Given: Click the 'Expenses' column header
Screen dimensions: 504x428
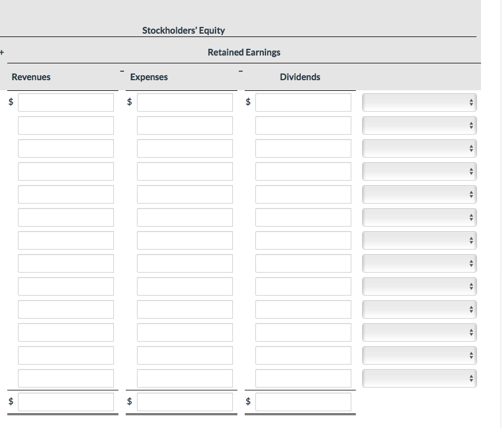Looking at the screenshot, I should click(x=149, y=77).
